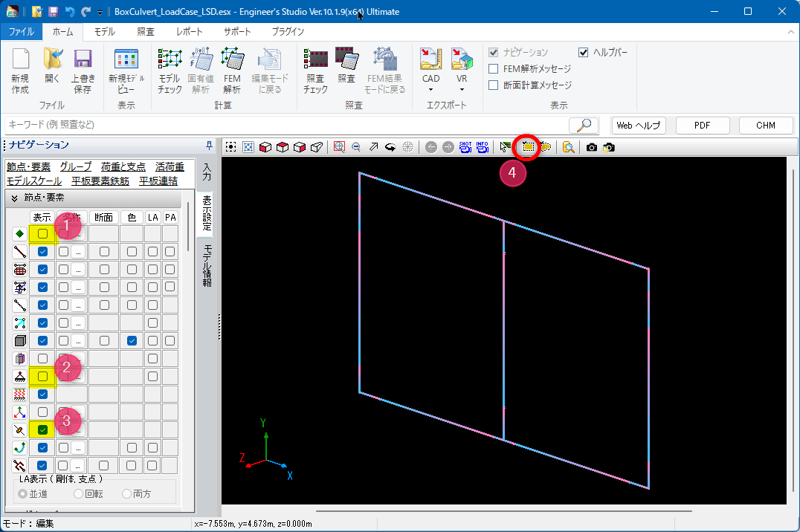Click the zoom-out magnifier toolbar icon

356,147
